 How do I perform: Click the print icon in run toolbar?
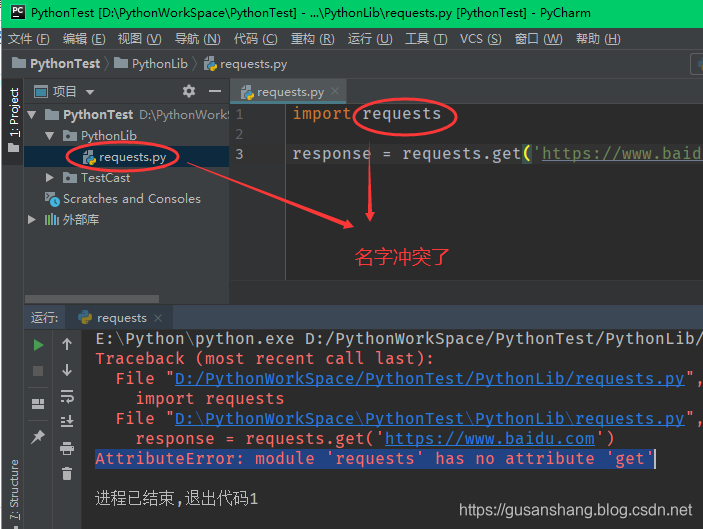pos(67,448)
